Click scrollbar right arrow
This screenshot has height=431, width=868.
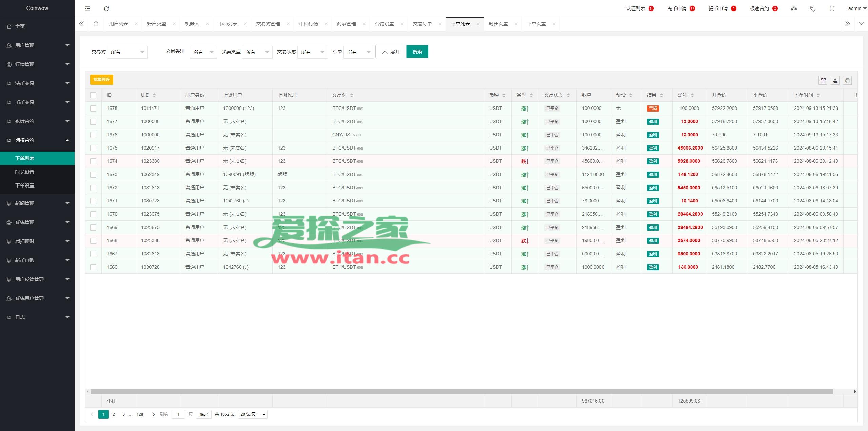click(855, 392)
